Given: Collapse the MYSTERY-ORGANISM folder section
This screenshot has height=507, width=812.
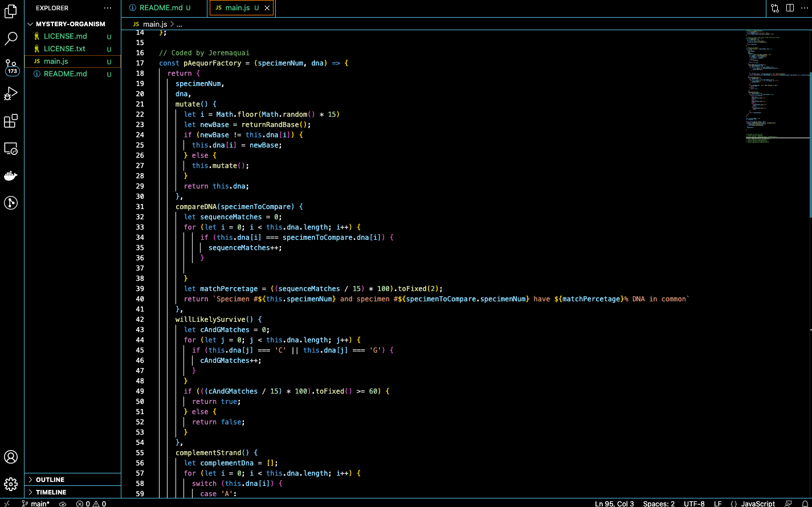Looking at the screenshot, I should [72, 24].
